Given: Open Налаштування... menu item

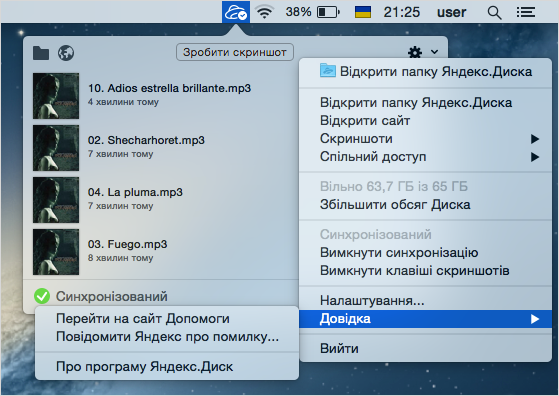Looking at the screenshot, I should [x=425, y=301].
